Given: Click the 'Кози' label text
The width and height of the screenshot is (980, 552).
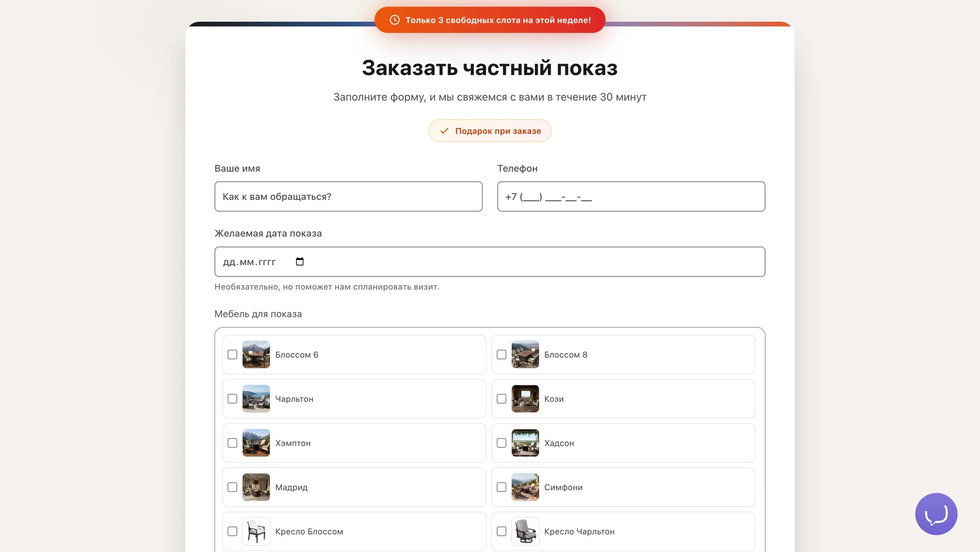Looking at the screenshot, I should 554,399.
